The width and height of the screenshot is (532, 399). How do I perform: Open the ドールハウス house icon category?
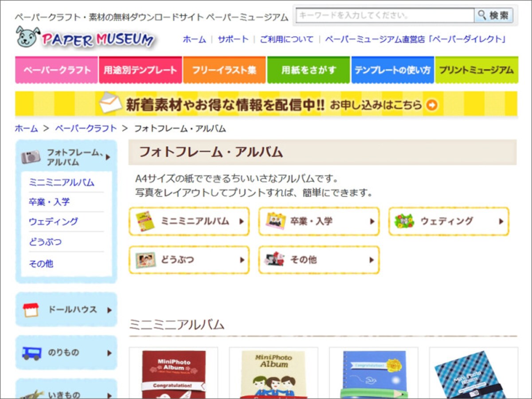coord(31,310)
